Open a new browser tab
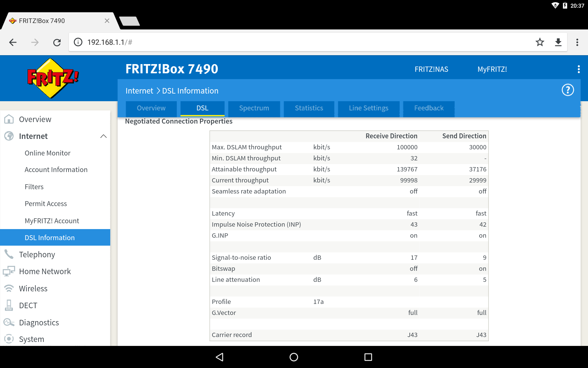588x368 pixels. 130,21
